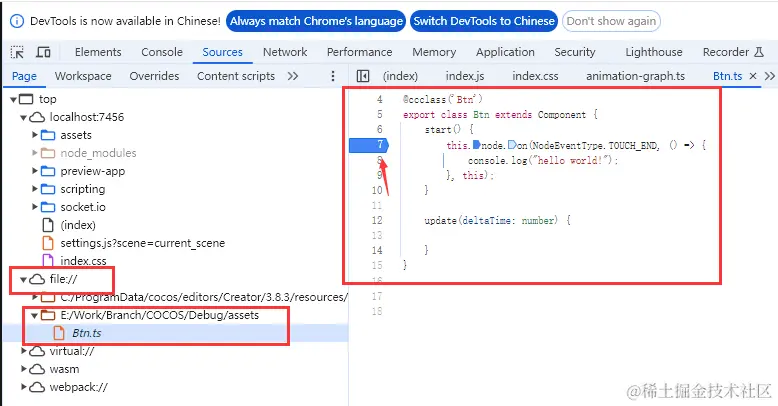Click the Btn.ts file icon in tree
Screen dimensions: 778x406
coord(59,333)
